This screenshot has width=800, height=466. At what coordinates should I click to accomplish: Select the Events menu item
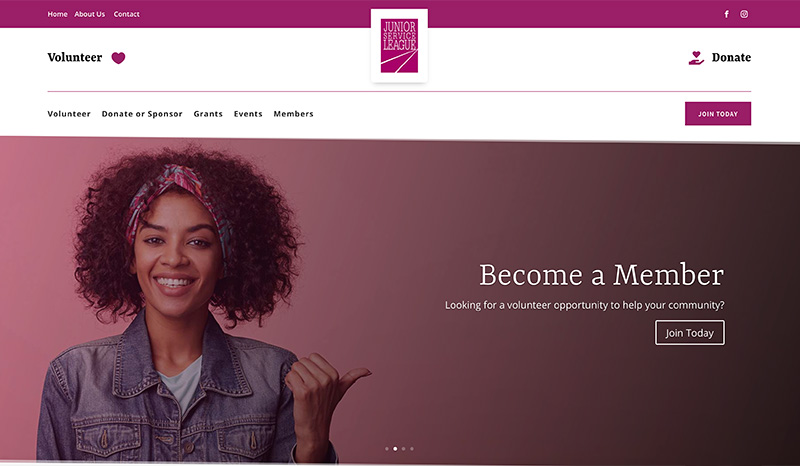click(x=248, y=114)
